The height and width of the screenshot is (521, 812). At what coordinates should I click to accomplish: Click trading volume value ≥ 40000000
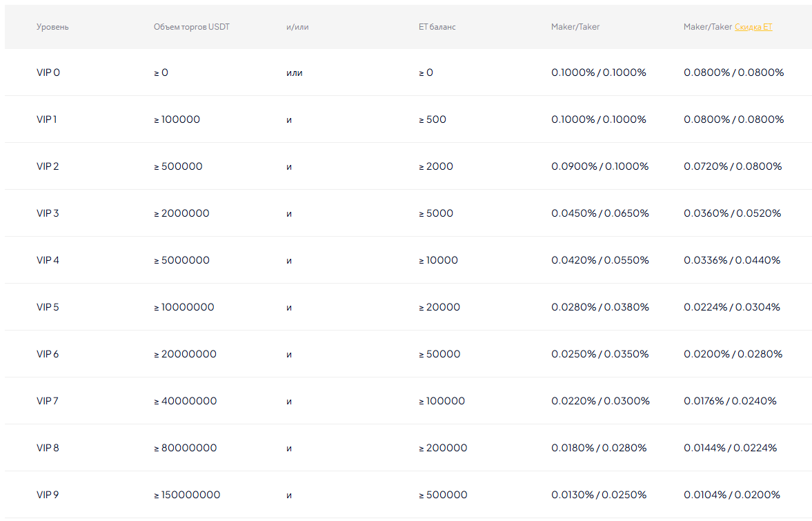pyautogui.click(x=185, y=401)
